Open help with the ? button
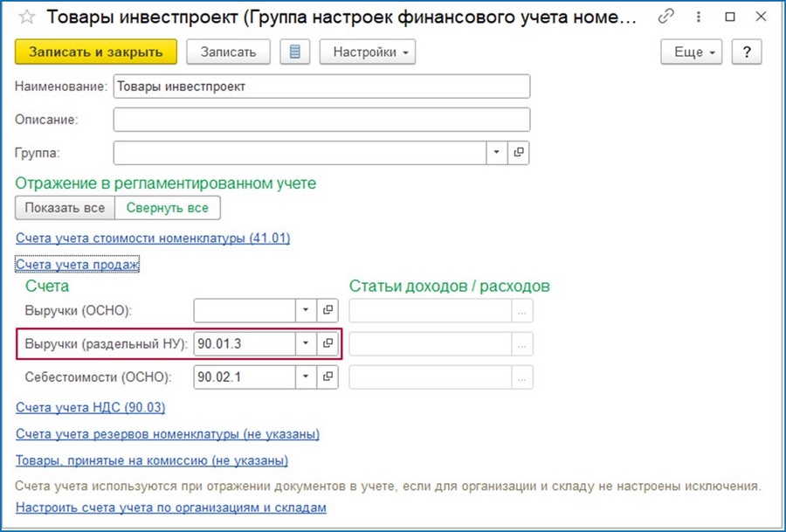Viewport: 786px width, 532px height. pyautogui.click(x=747, y=52)
